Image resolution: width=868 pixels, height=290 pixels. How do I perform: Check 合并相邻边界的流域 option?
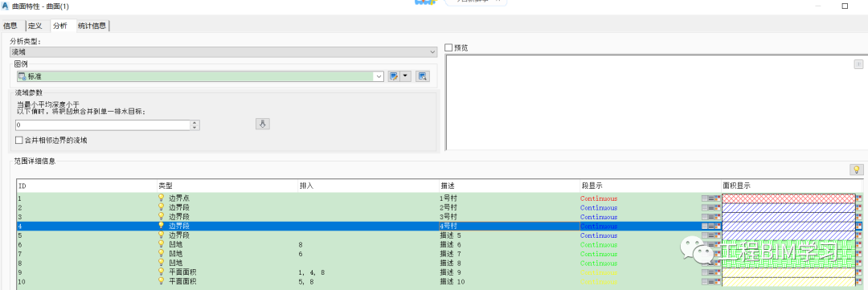click(19, 141)
